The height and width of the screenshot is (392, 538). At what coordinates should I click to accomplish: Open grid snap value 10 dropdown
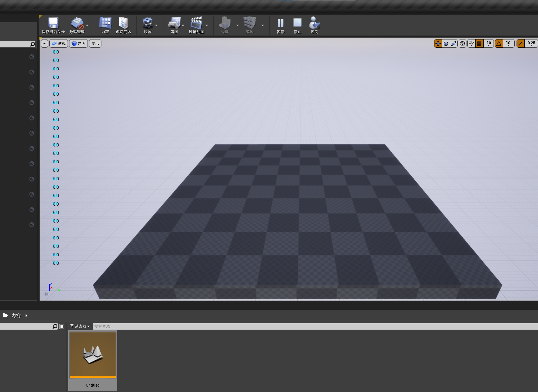click(489, 44)
